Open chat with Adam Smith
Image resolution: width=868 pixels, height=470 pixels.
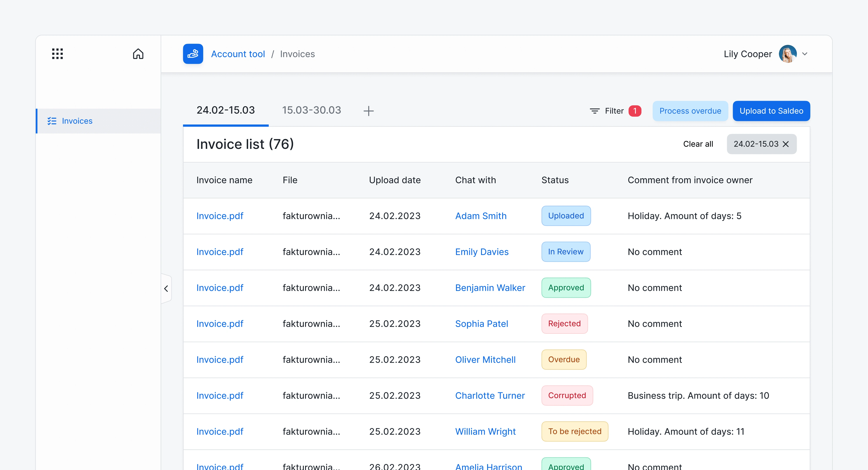[x=481, y=216]
